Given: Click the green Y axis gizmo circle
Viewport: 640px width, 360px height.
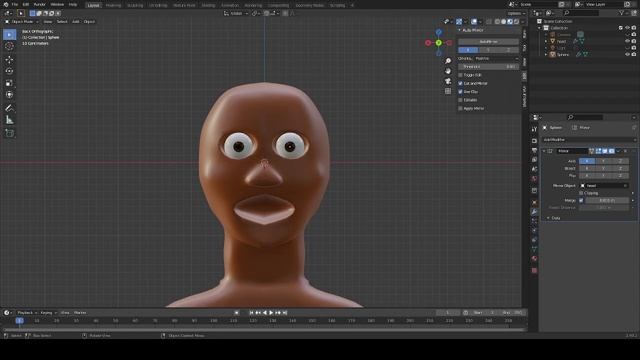Looking at the screenshot, I should [x=438, y=42].
